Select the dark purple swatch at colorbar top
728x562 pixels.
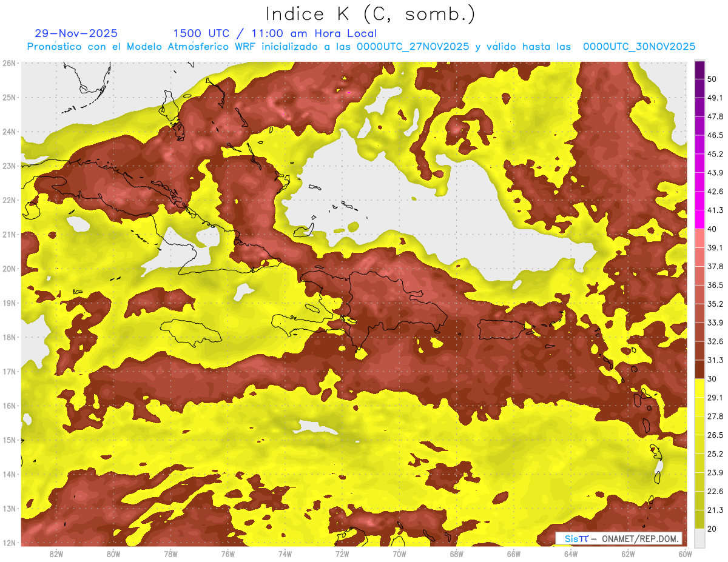click(699, 70)
